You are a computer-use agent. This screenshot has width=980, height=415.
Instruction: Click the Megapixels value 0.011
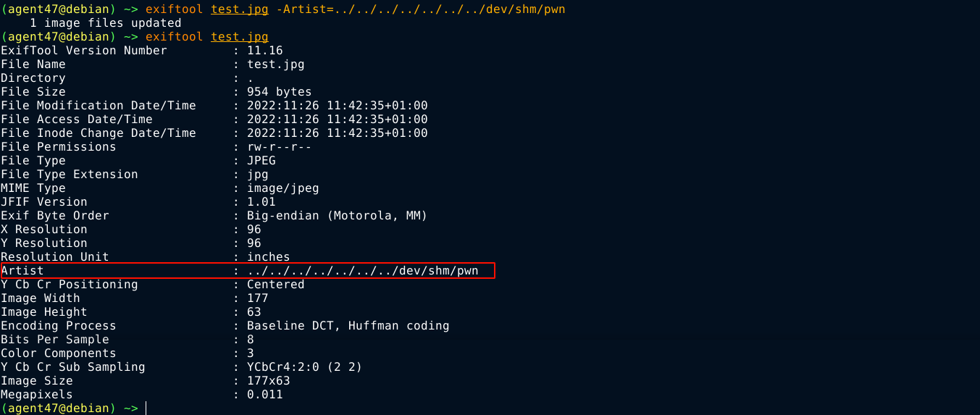(x=264, y=395)
